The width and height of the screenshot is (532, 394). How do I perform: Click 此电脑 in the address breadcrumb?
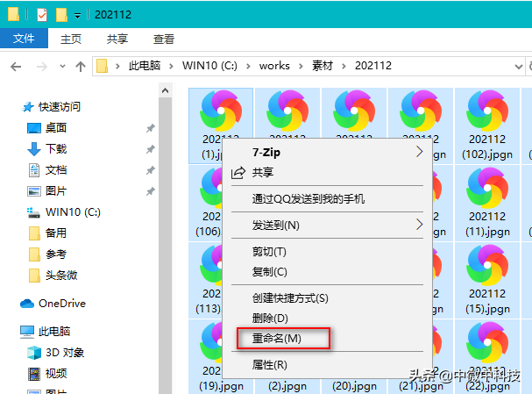pyautogui.click(x=145, y=65)
